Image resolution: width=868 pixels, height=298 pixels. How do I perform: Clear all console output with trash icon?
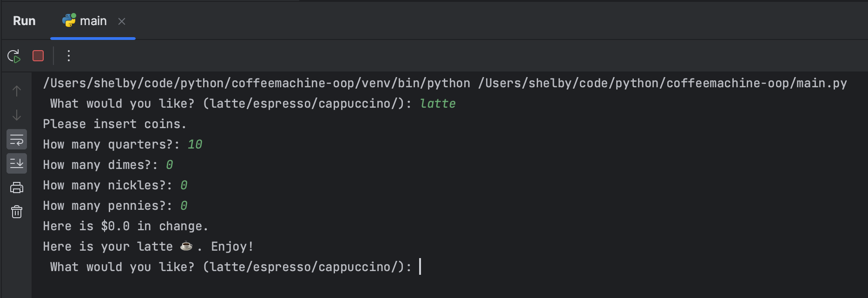click(16, 212)
